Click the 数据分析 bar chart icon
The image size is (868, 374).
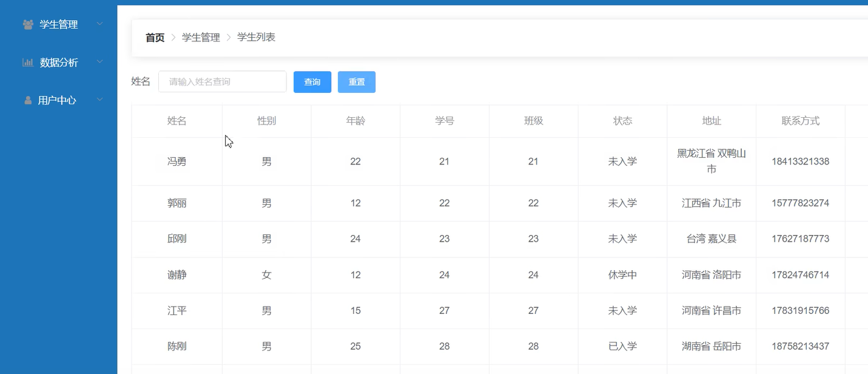point(28,63)
